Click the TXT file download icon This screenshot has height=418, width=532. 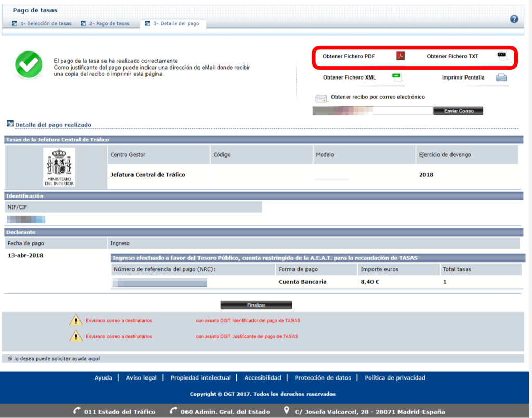(502, 56)
